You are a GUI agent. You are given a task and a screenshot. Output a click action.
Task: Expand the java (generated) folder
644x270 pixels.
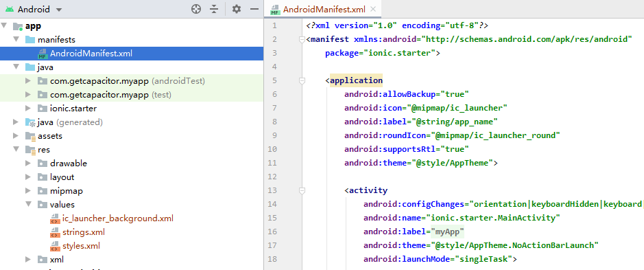[x=16, y=122]
